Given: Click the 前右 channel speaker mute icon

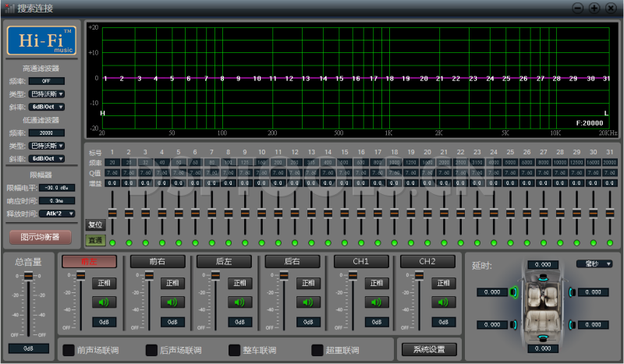Looking at the screenshot, I should (172, 302).
